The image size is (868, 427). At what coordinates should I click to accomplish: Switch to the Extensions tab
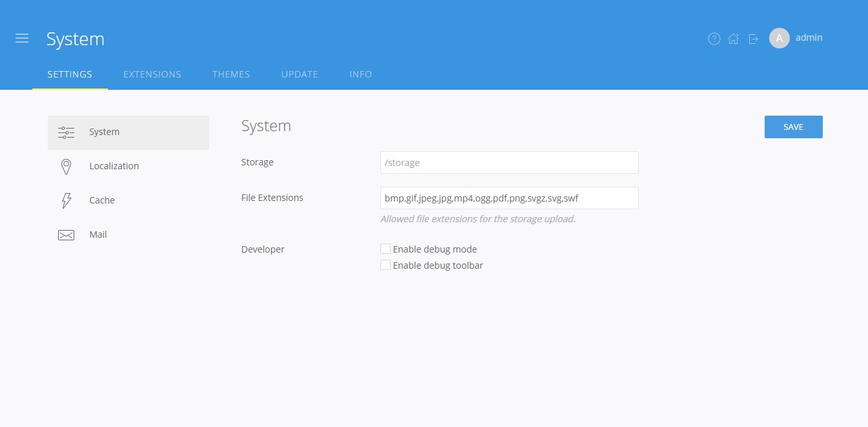pos(152,74)
